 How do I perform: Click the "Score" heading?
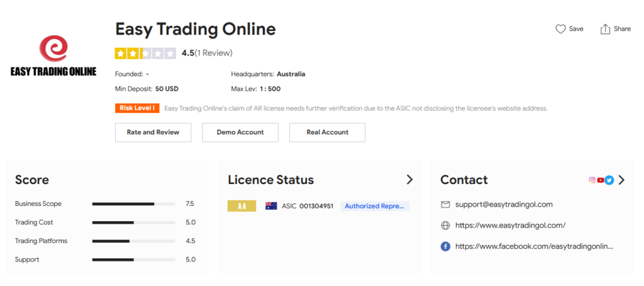pyautogui.click(x=32, y=180)
